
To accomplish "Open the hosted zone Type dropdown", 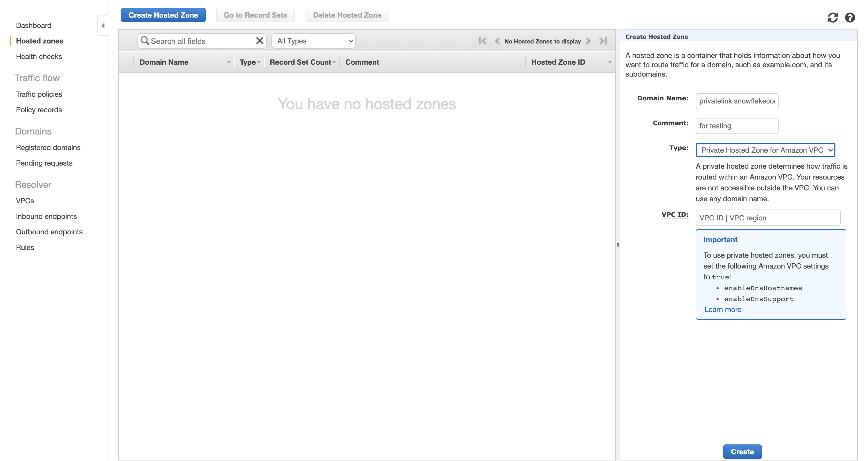I will click(765, 150).
